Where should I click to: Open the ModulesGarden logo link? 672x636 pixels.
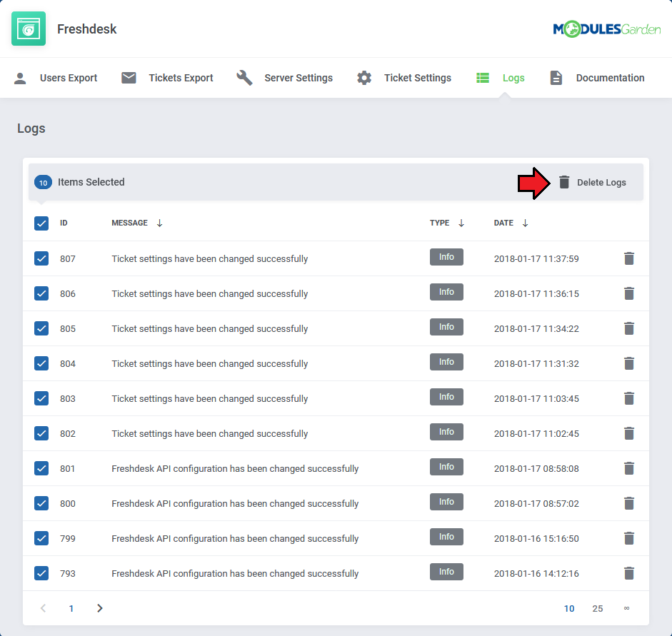pos(606,29)
